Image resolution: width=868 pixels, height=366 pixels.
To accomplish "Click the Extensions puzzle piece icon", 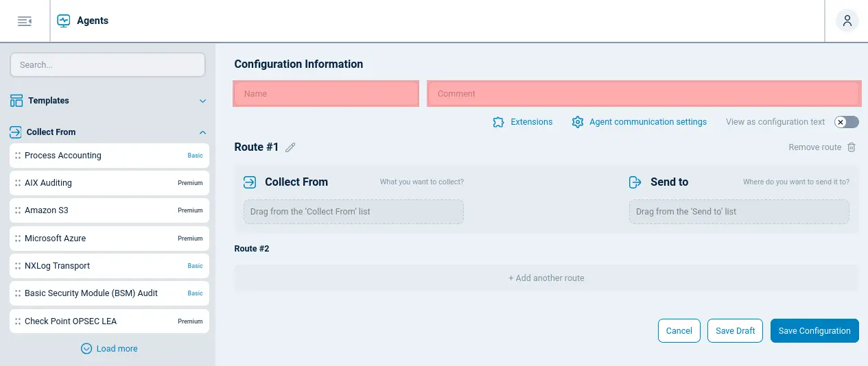I will click(x=499, y=122).
